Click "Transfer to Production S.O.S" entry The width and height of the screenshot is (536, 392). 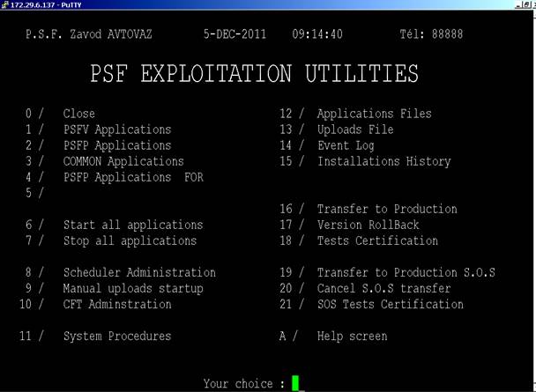[x=406, y=272]
